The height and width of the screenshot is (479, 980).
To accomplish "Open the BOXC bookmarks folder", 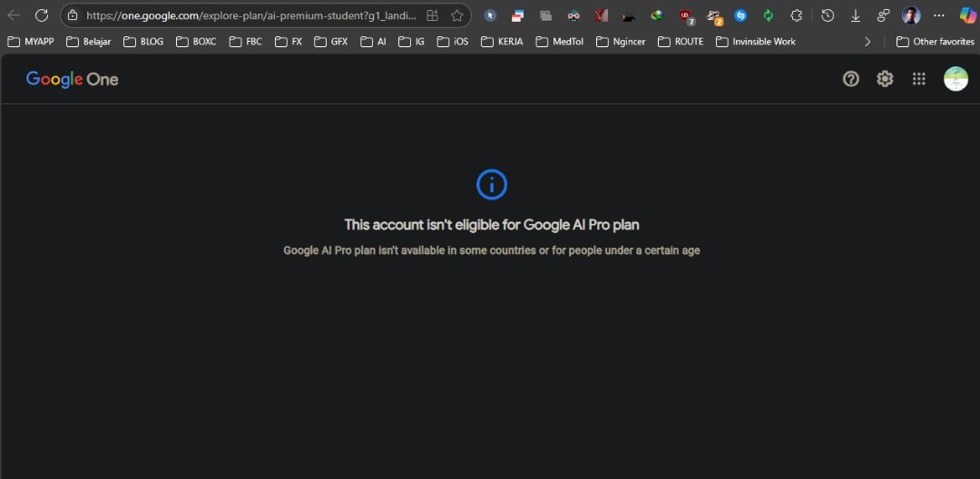I will pyautogui.click(x=196, y=41).
